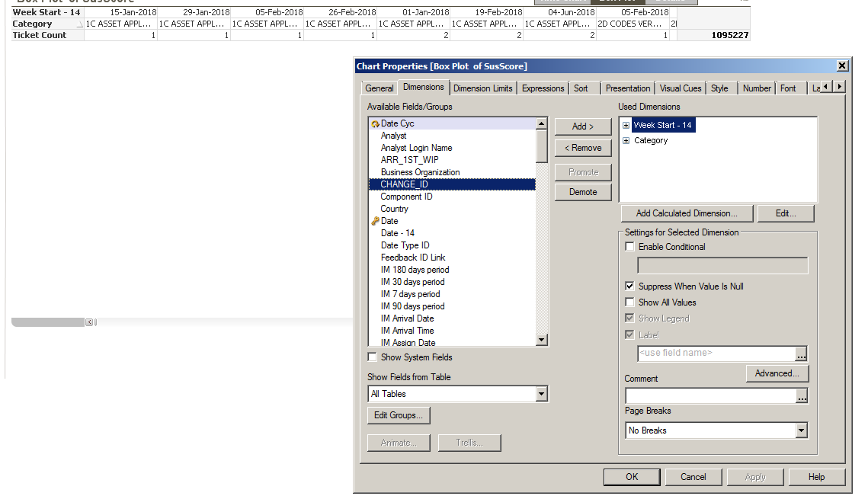Click the Add Calculated Dimension button

687,213
